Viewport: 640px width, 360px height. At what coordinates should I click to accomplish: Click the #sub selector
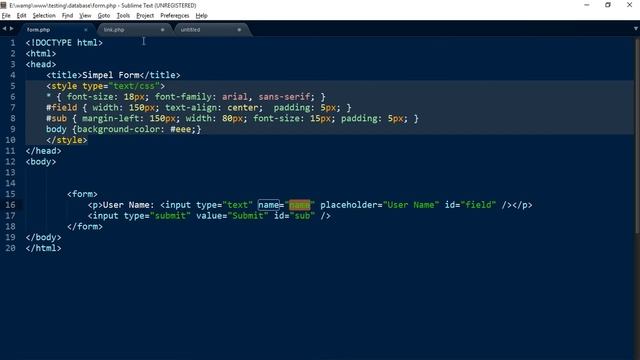pyautogui.click(x=56, y=118)
